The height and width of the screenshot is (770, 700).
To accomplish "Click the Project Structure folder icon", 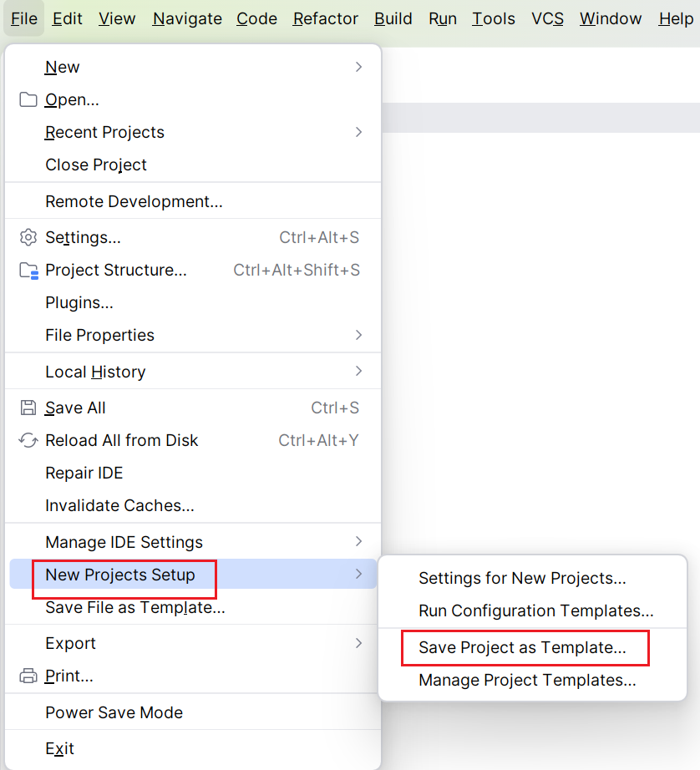I will click(x=28, y=271).
